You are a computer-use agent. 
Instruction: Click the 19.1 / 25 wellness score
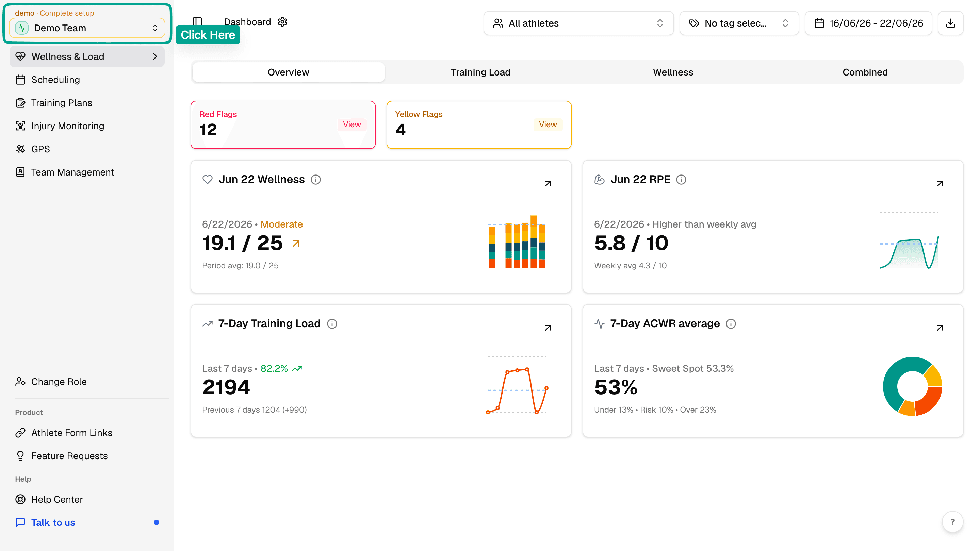(242, 243)
